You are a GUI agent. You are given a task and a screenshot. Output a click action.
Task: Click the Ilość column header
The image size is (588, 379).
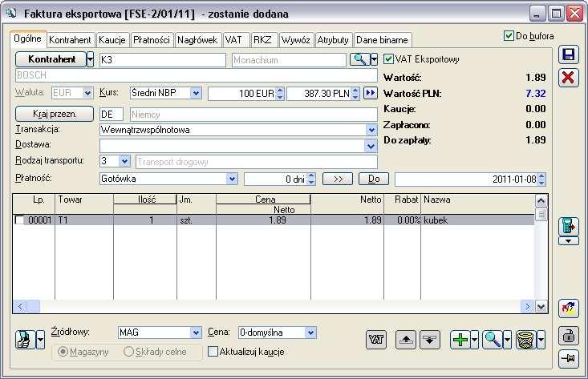(145, 200)
